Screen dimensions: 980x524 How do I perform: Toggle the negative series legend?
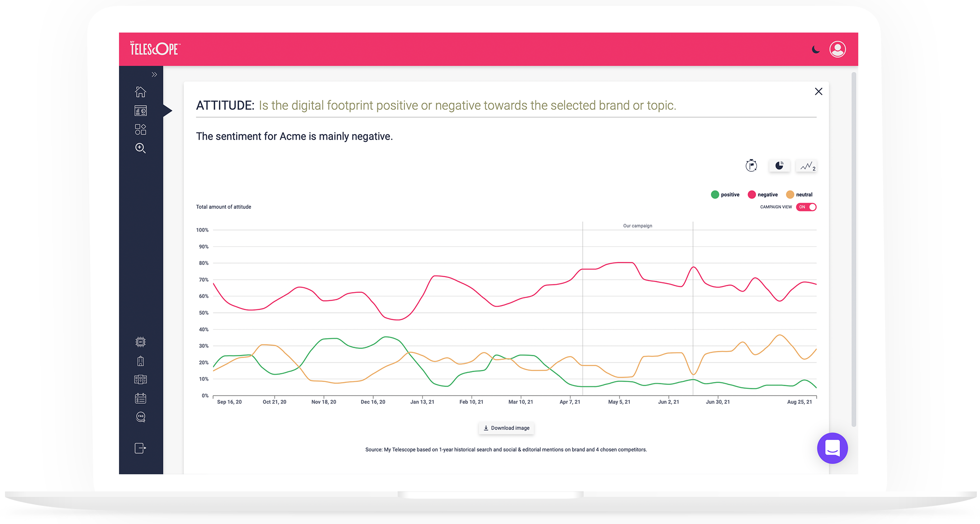click(763, 194)
